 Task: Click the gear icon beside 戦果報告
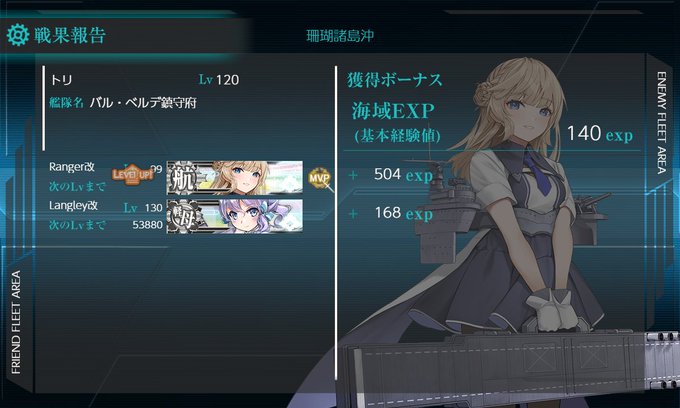coord(18,35)
